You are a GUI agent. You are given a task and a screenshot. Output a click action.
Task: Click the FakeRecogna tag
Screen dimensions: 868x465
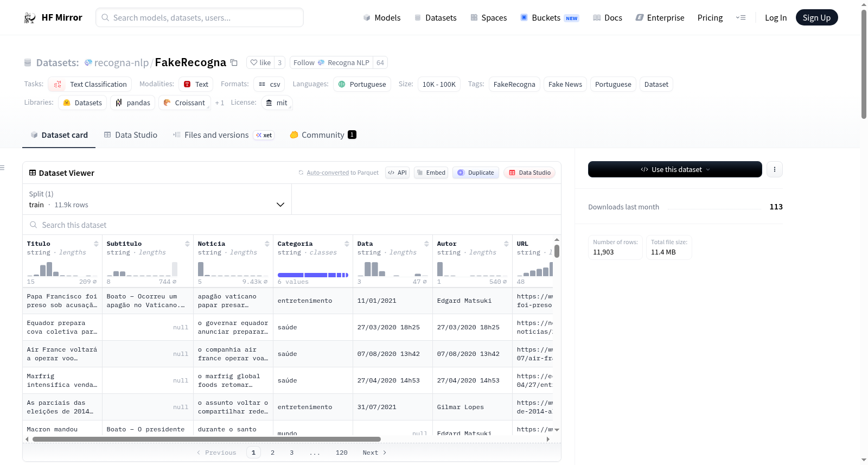(x=514, y=84)
